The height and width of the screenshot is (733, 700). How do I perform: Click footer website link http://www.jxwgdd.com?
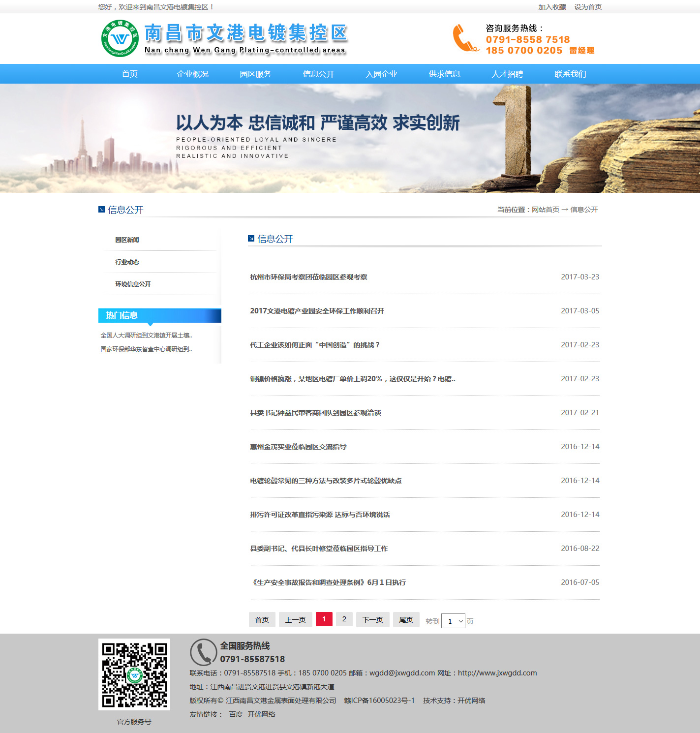(497, 673)
